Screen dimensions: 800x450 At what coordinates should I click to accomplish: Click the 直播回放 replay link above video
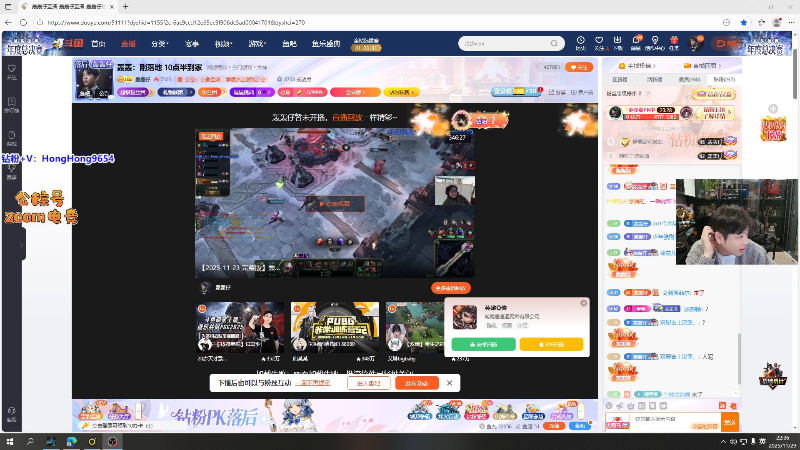pos(347,117)
